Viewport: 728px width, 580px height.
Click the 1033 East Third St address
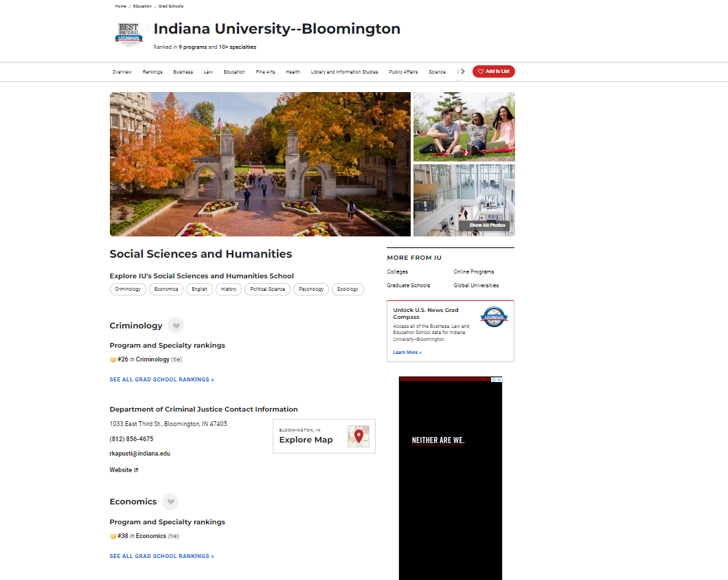click(x=168, y=424)
